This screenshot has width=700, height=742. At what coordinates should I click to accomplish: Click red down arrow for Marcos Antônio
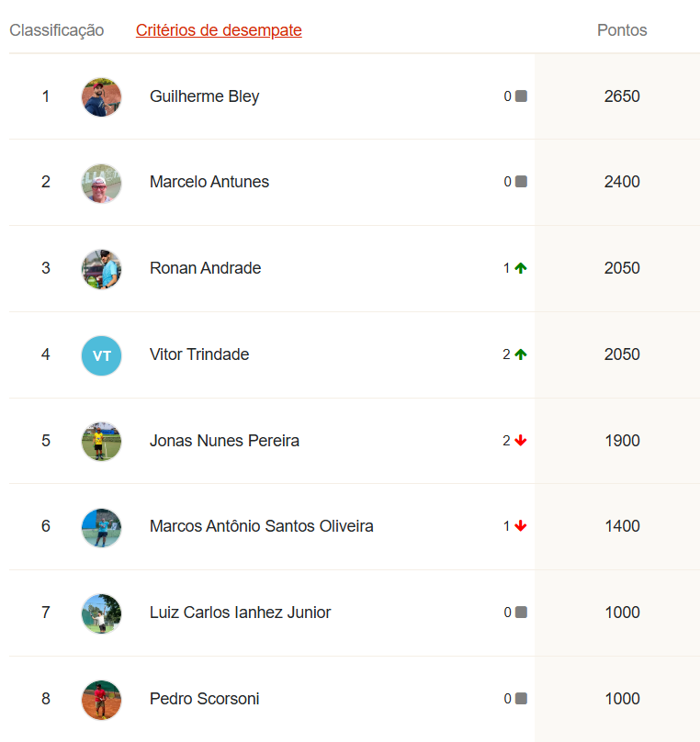(521, 526)
